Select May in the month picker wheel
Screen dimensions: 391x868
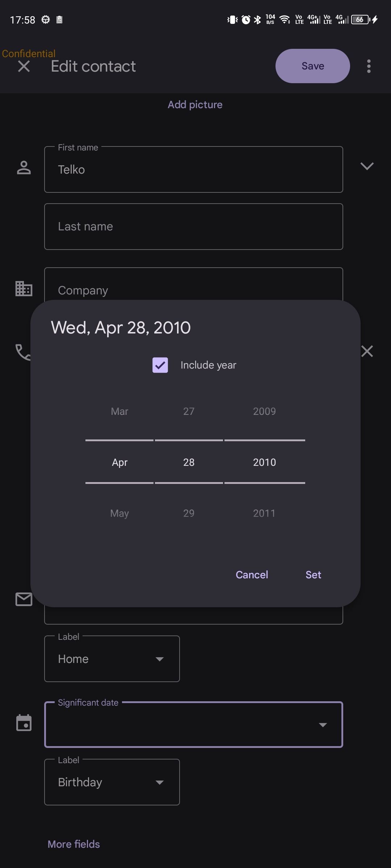(x=119, y=513)
